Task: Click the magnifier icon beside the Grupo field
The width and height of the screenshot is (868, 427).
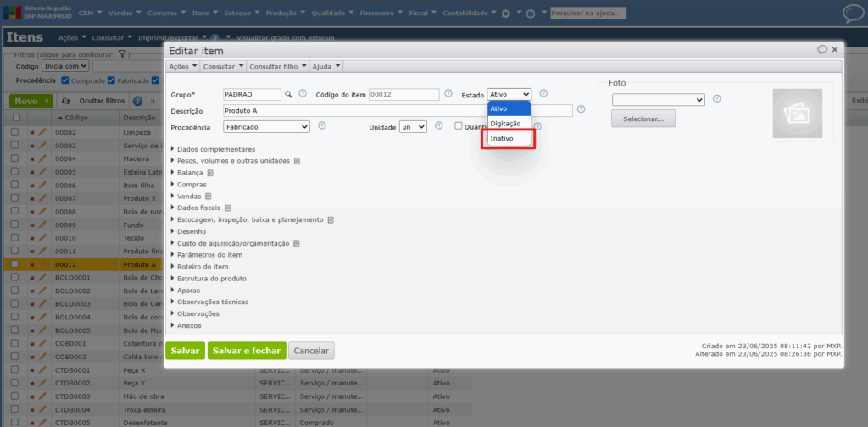Action: (x=288, y=94)
